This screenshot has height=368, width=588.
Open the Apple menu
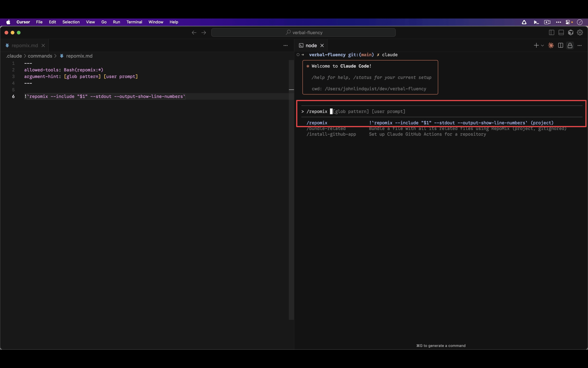click(8, 22)
